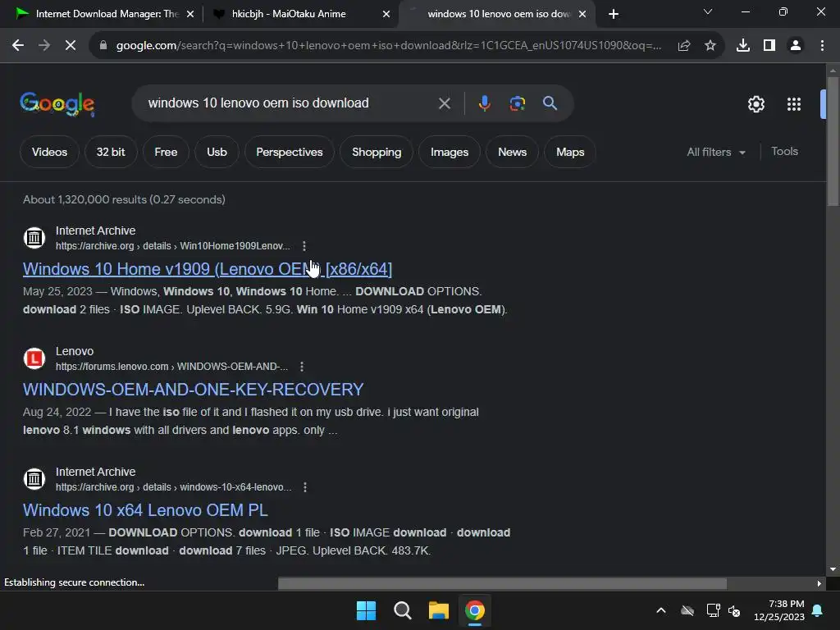840x630 pixels.
Task: Open options for Win10Home1909Lenov result
Action: (304, 246)
